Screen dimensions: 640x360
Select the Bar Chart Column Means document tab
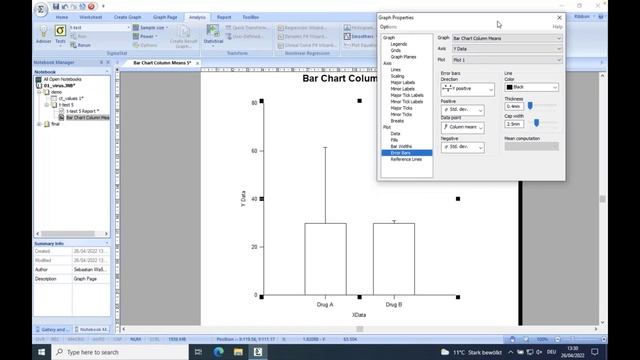[162, 63]
